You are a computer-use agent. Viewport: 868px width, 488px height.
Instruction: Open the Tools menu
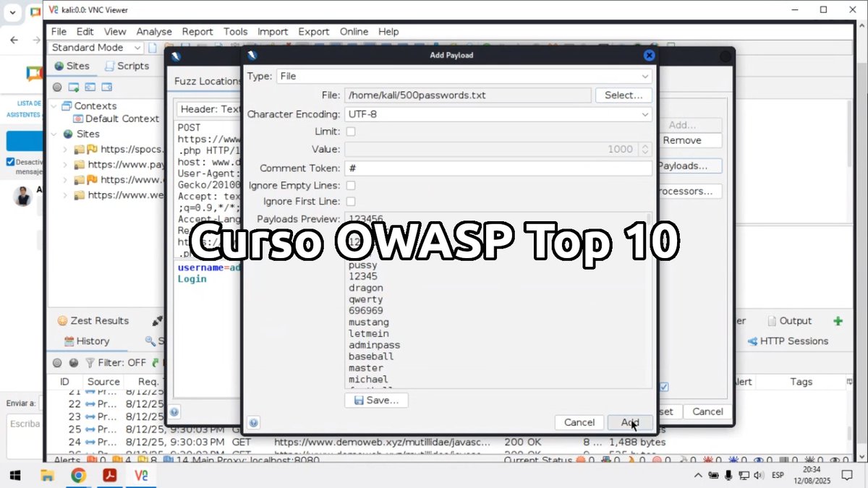click(235, 31)
